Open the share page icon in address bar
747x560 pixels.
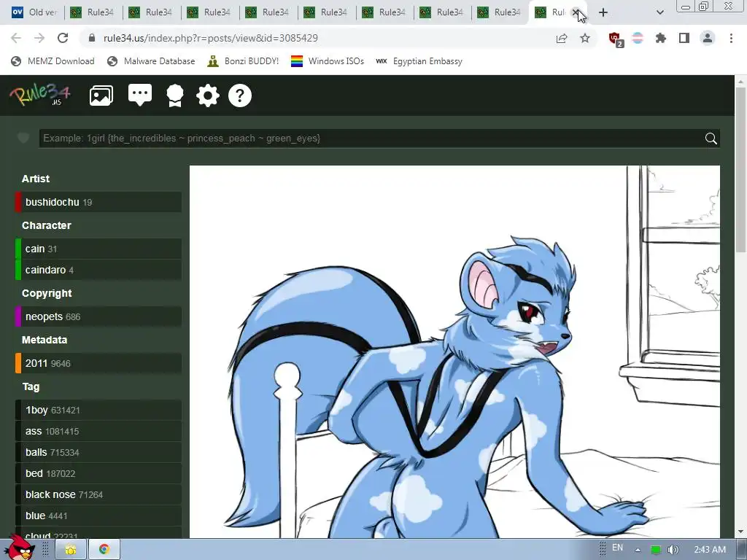(x=562, y=38)
